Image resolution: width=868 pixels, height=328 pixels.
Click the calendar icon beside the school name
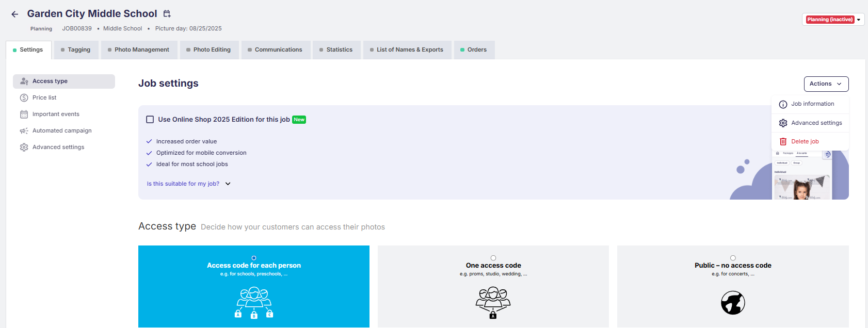pyautogui.click(x=167, y=14)
